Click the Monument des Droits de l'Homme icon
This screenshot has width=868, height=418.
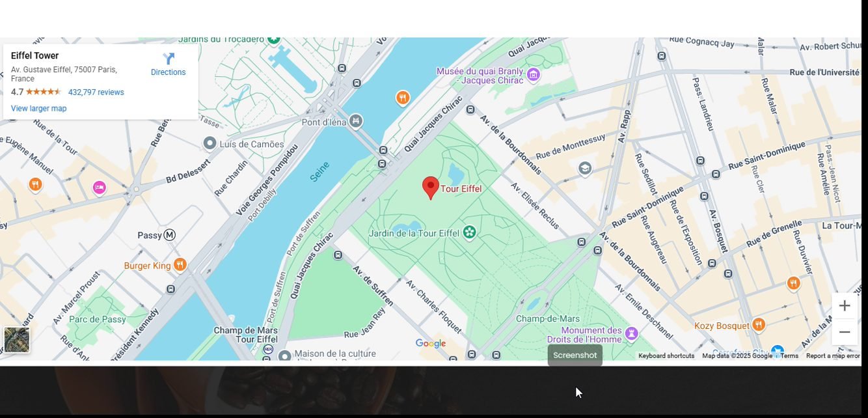click(x=631, y=334)
